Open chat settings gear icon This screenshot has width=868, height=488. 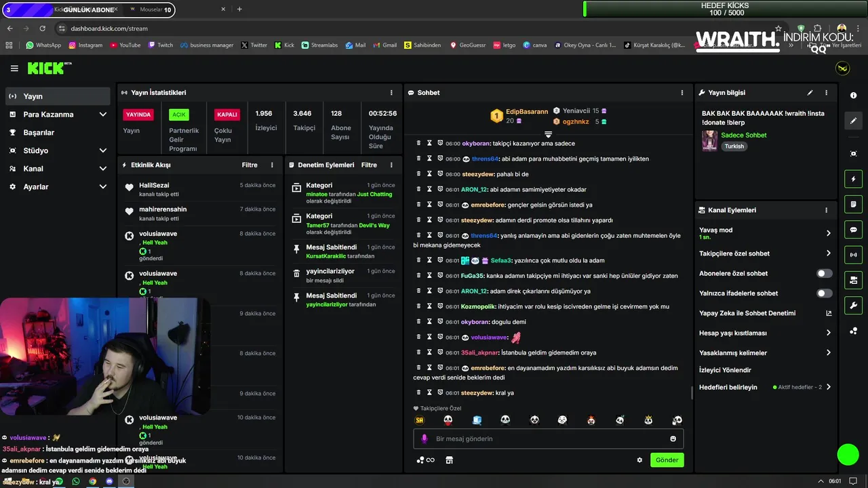pos(639,460)
